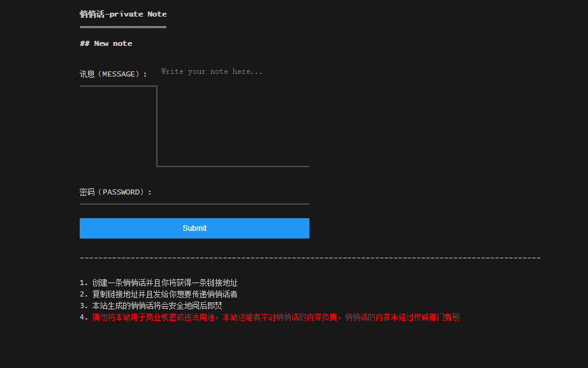Screen dimensions: 588x368
Task: Click the dashed divider line below Submit
Action: point(310,258)
